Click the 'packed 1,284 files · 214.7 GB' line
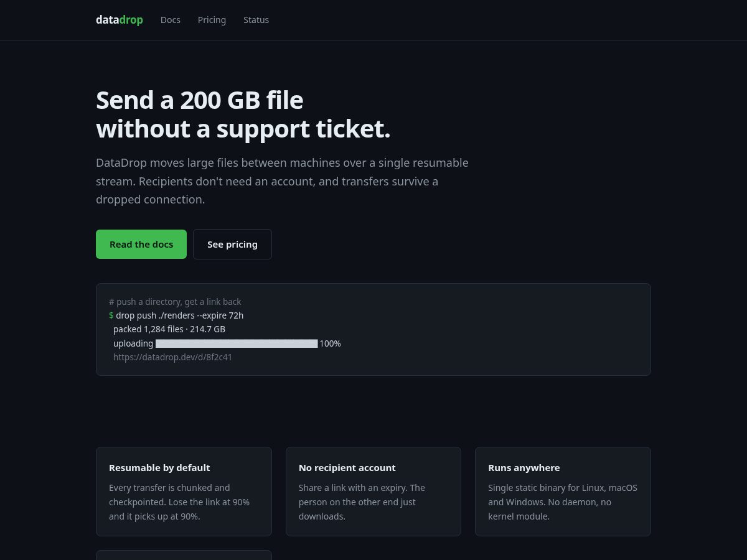The image size is (747, 560). 169,329
